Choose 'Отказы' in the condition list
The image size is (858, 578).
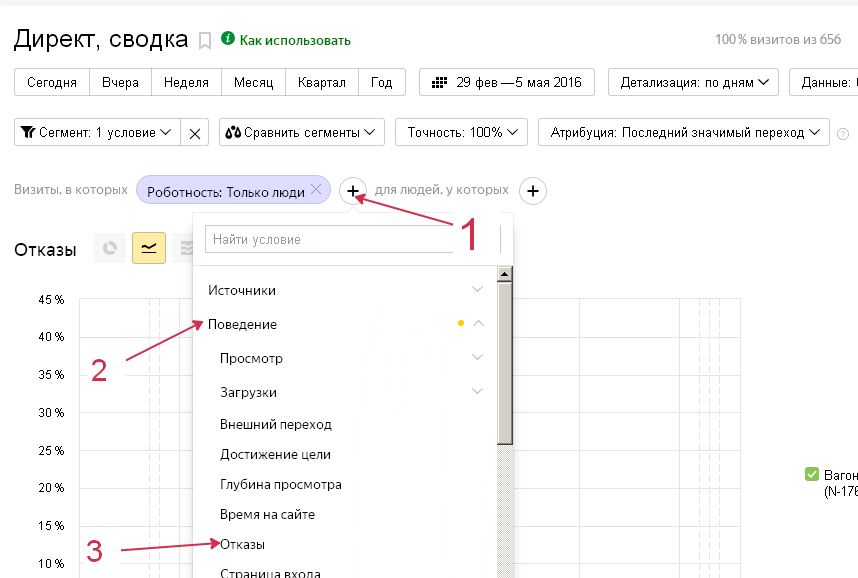(243, 545)
